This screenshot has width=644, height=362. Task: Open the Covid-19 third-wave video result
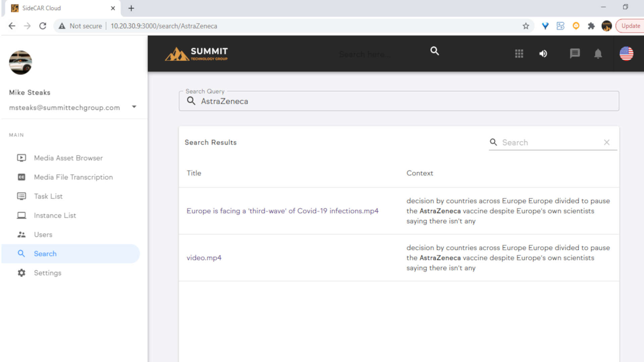click(x=282, y=211)
